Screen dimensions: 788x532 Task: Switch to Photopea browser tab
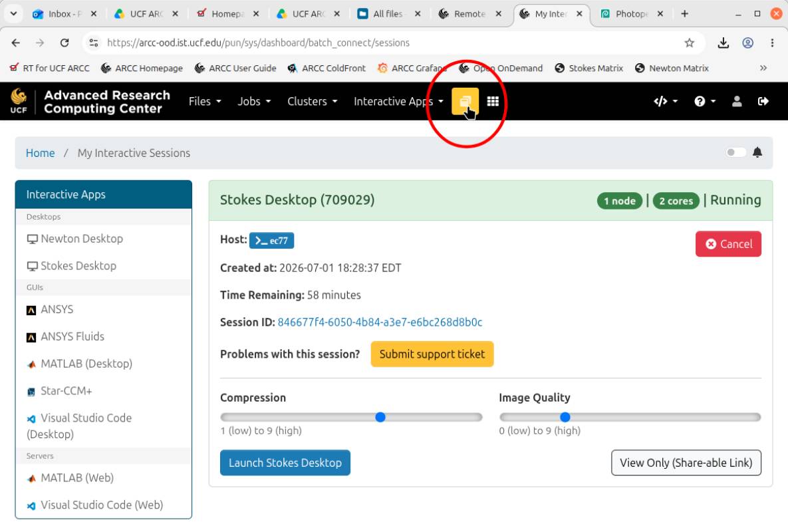coord(632,13)
